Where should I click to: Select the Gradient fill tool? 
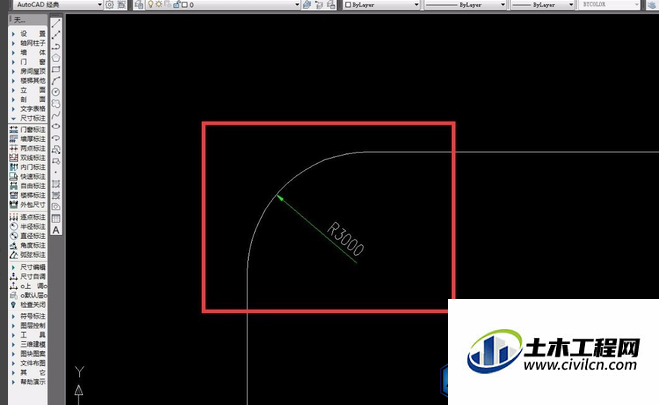pos(56,195)
